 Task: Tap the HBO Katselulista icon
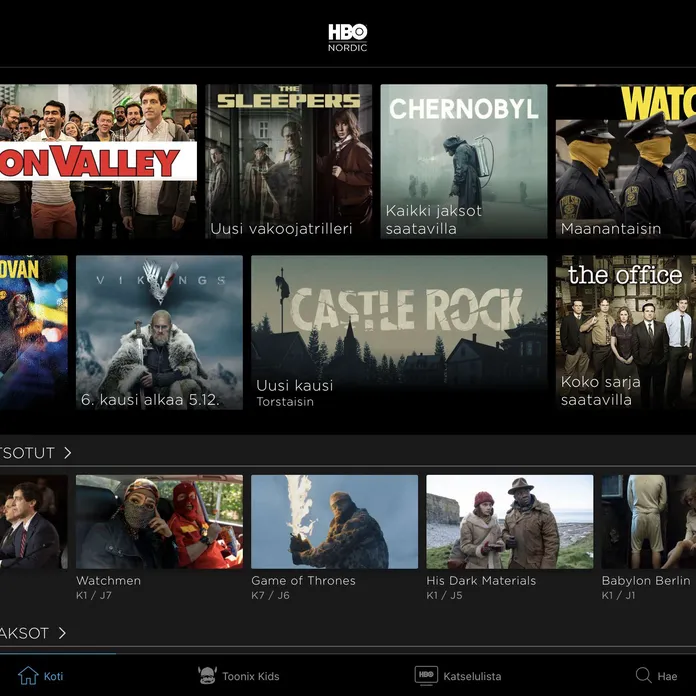426,676
